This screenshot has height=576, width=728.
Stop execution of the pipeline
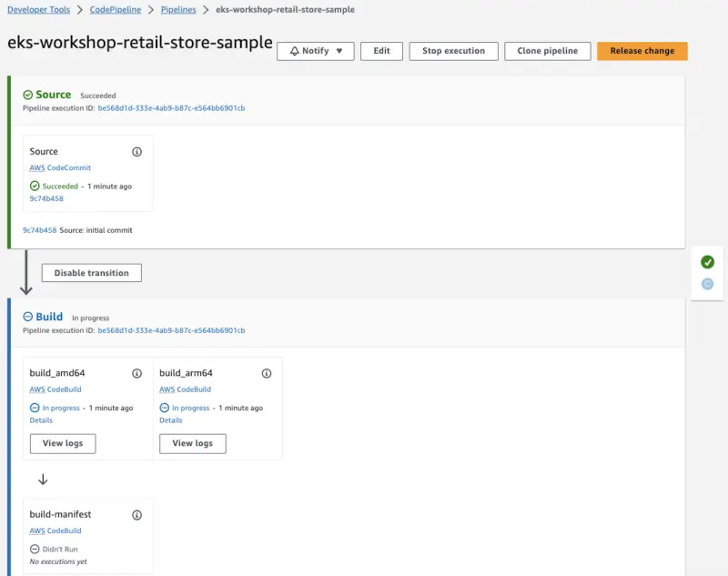[453, 51]
